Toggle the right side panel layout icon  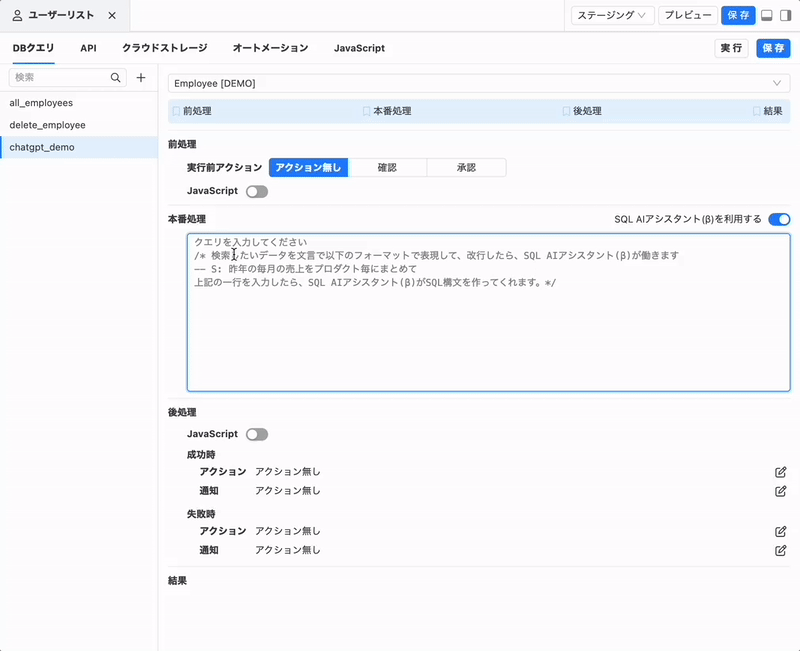[x=786, y=15]
